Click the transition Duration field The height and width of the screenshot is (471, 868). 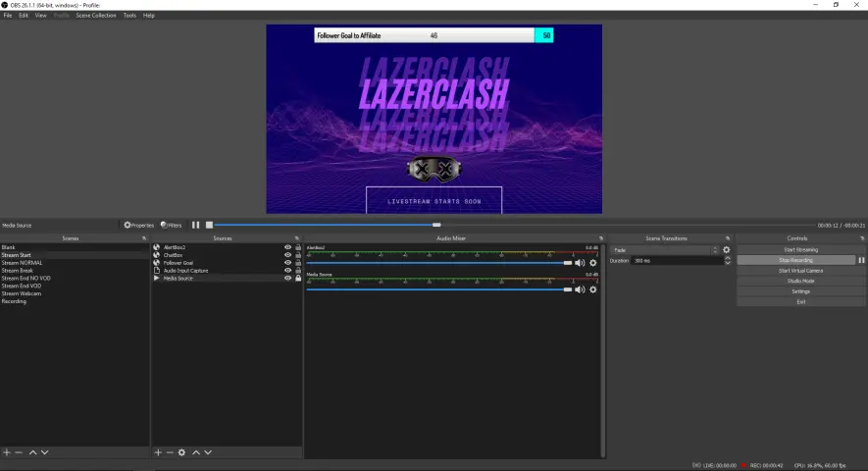click(678, 260)
